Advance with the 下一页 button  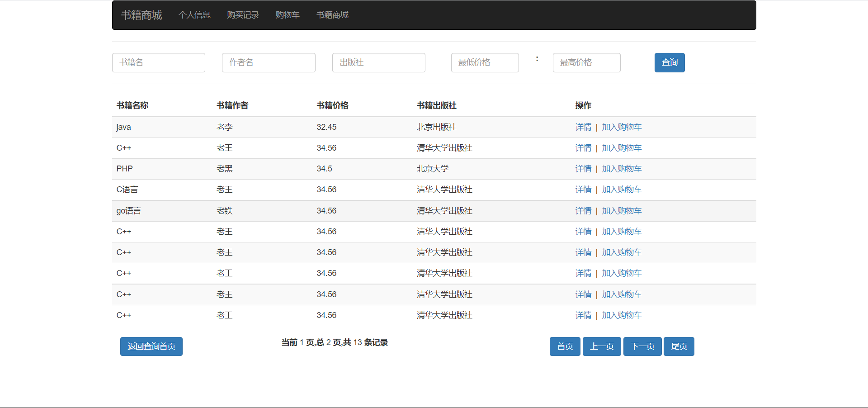642,346
